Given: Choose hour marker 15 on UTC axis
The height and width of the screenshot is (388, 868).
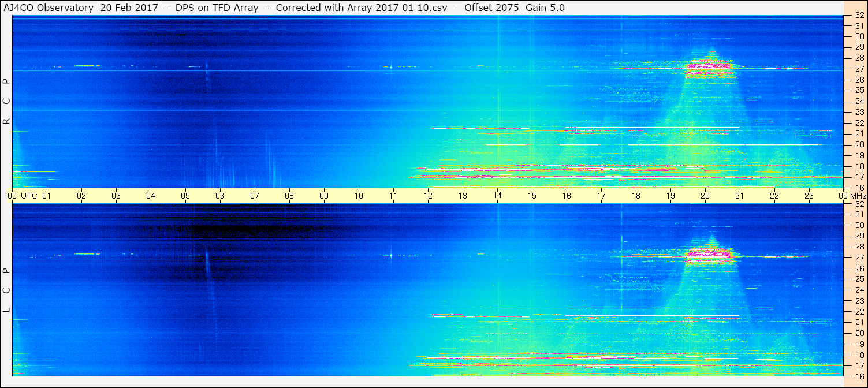Looking at the screenshot, I should point(532,196).
